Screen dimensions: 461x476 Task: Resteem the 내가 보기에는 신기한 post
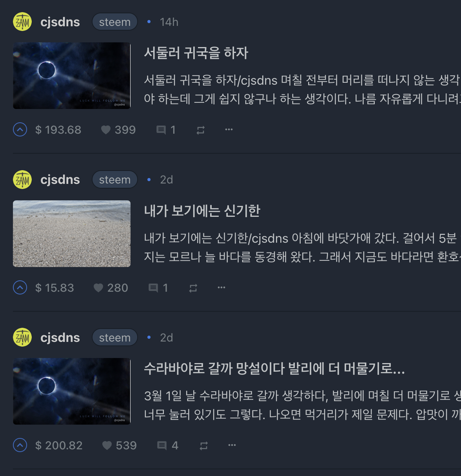[x=193, y=288]
